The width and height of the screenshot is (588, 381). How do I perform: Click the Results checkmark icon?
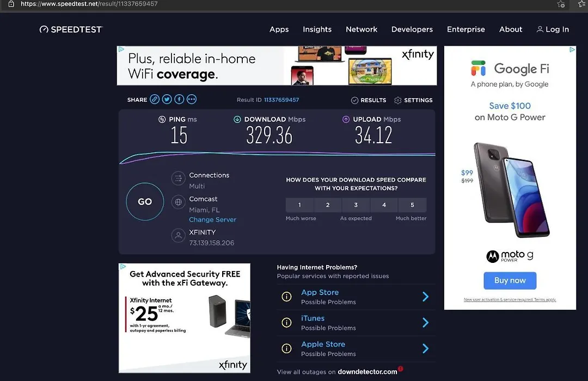pyautogui.click(x=354, y=100)
